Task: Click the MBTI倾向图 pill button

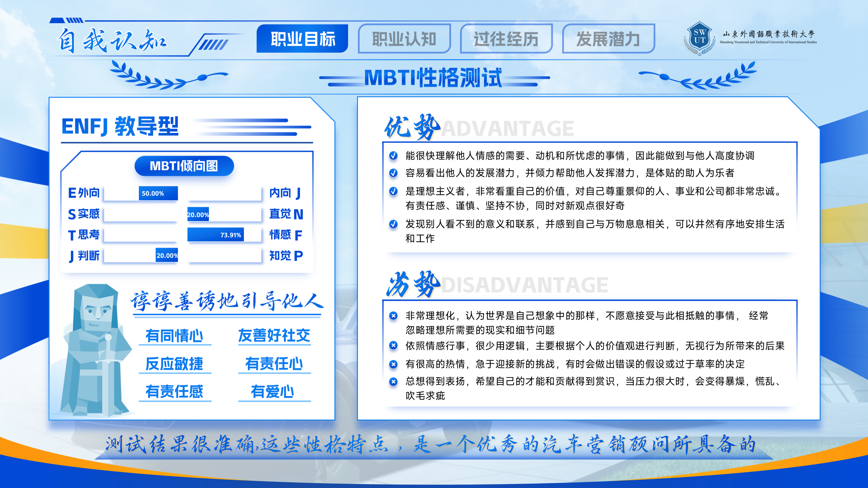Action: coord(184,166)
